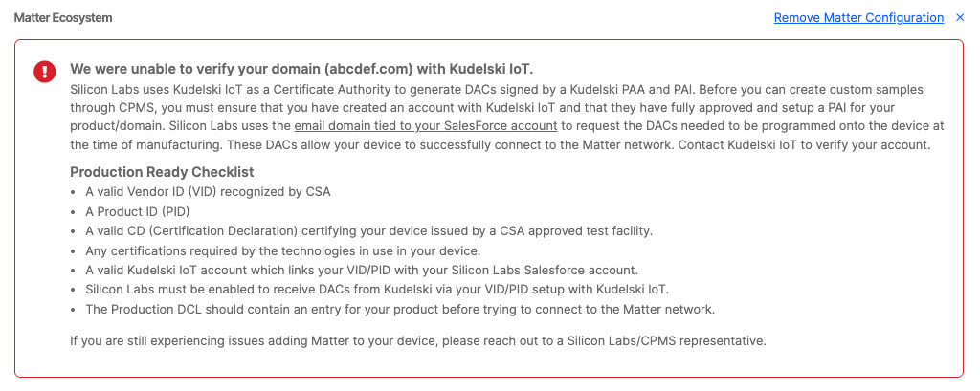Screen dimensions: 980x391
Task: Click the Any certifications required checklist item
Action: pyautogui.click(x=282, y=250)
